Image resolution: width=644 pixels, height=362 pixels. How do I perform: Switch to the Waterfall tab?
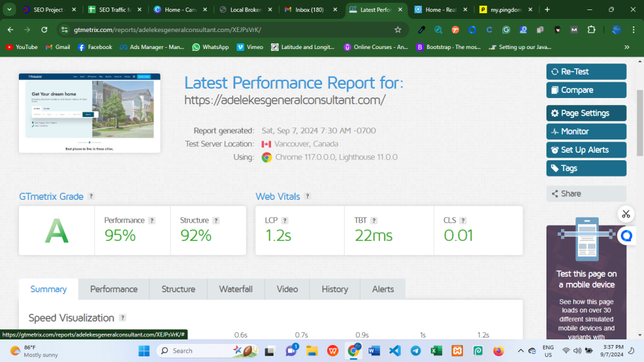(x=236, y=289)
